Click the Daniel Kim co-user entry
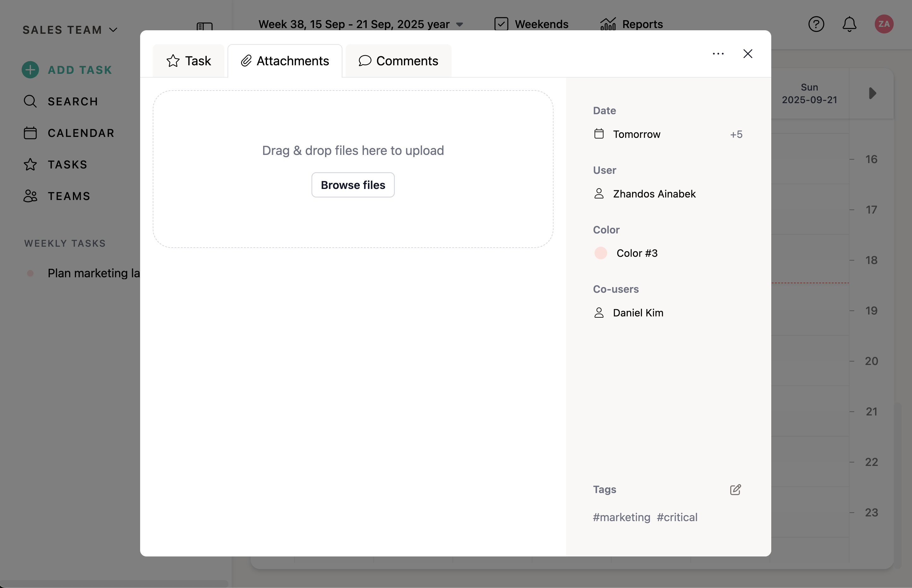This screenshot has height=588, width=912. click(638, 313)
